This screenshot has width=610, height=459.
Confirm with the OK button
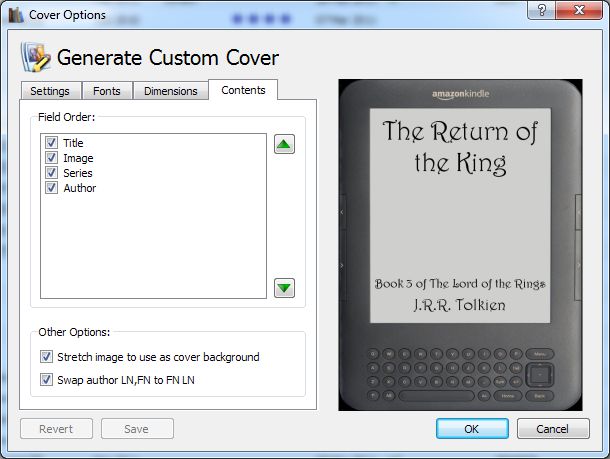pyautogui.click(x=472, y=429)
